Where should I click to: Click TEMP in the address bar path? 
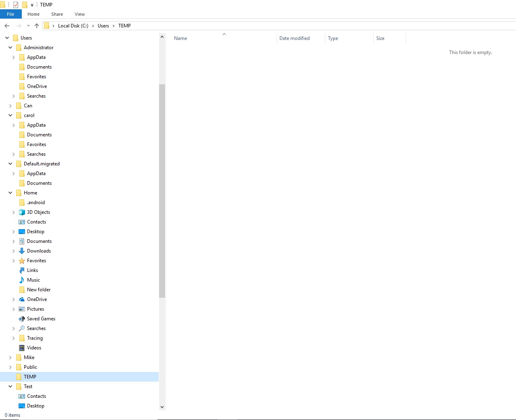click(124, 26)
